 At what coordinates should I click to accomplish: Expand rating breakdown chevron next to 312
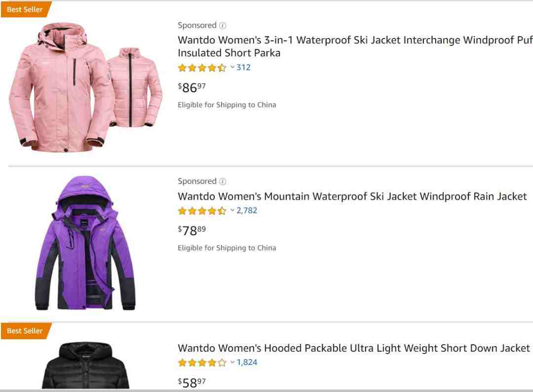[232, 67]
